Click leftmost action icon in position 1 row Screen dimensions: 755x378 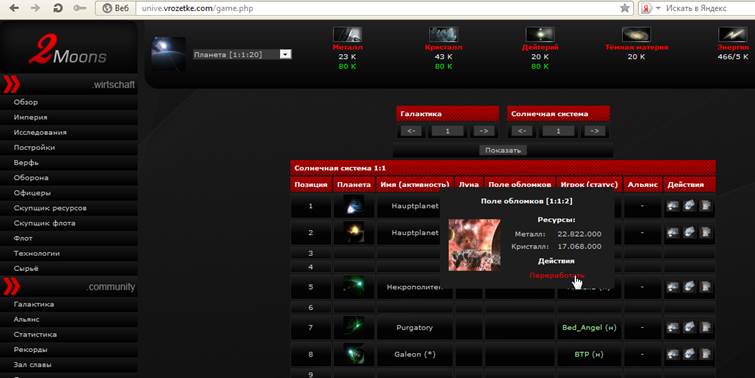pyautogui.click(x=673, y=206)
